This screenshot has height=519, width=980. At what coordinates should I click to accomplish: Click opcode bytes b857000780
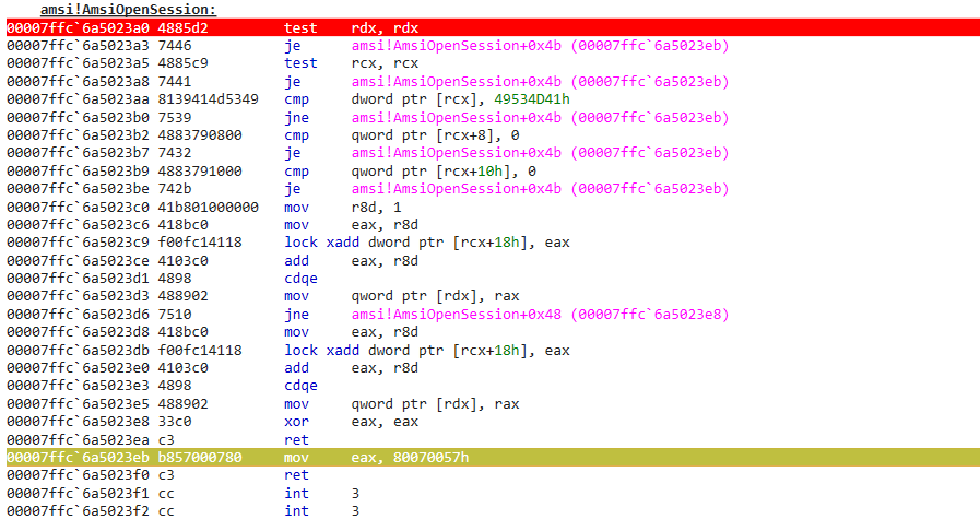point(200,457)
